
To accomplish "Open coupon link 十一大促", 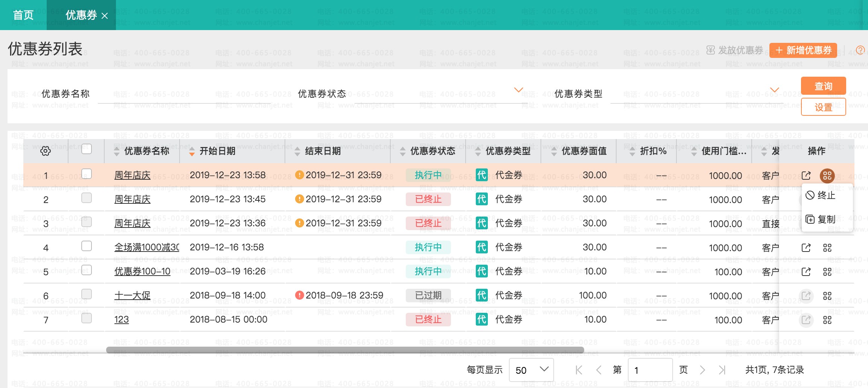I will [132, 296].
